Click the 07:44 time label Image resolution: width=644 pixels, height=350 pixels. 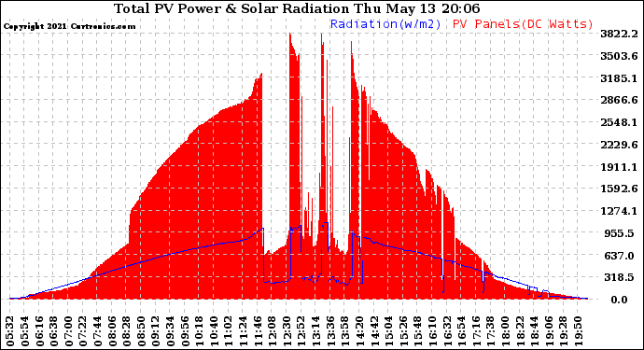pyautogui.click(x=98, y=331)
